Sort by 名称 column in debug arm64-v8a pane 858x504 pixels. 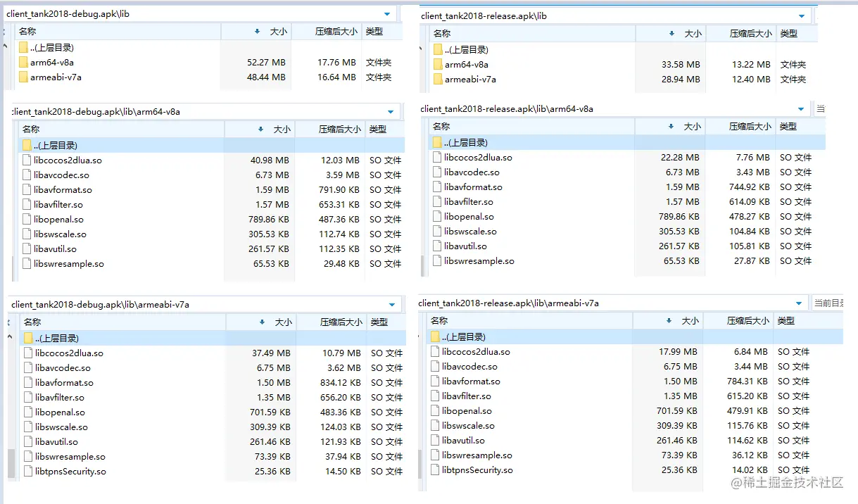(30, 129)
